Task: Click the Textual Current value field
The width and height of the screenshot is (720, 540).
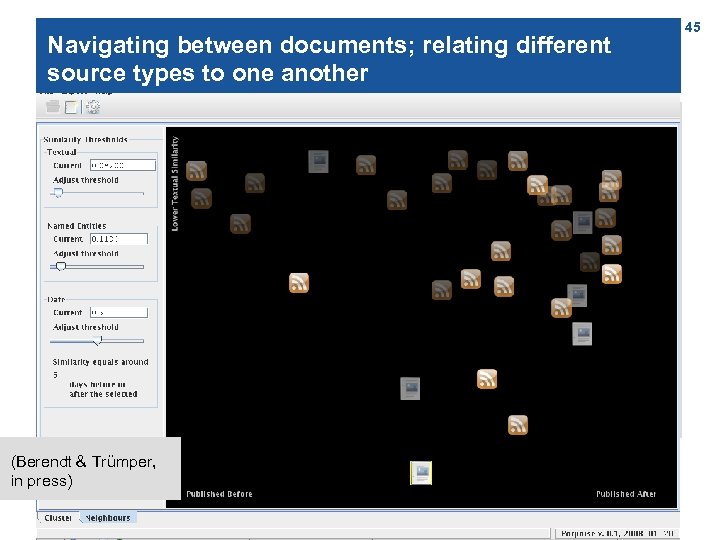Action: [123, 165]
